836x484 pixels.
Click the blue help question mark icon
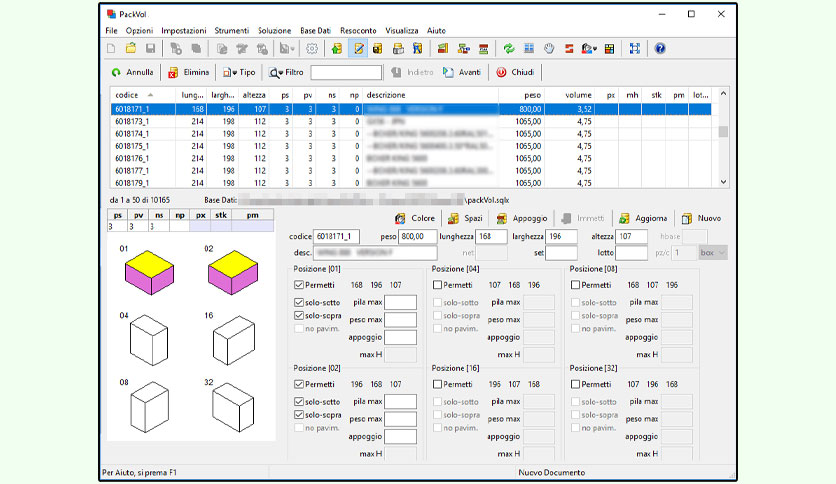tap(660, 49)
